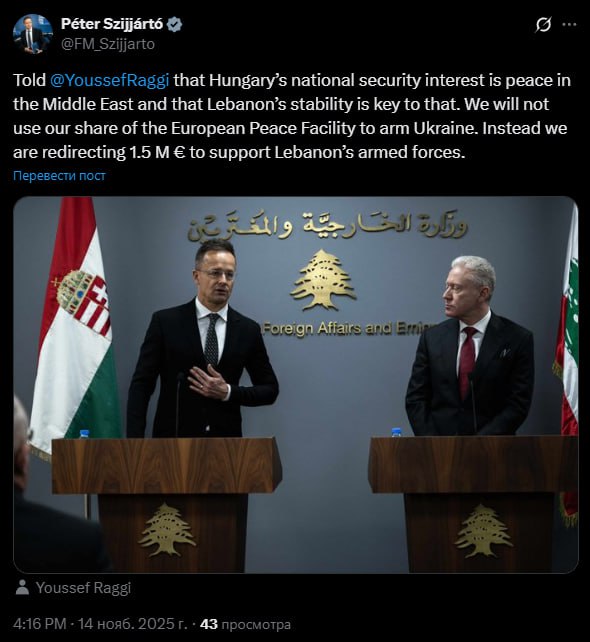Image resolution: width=590 pixels, height=642 pixels.
Task: Open the Grok explain icon
Action: 543,25
